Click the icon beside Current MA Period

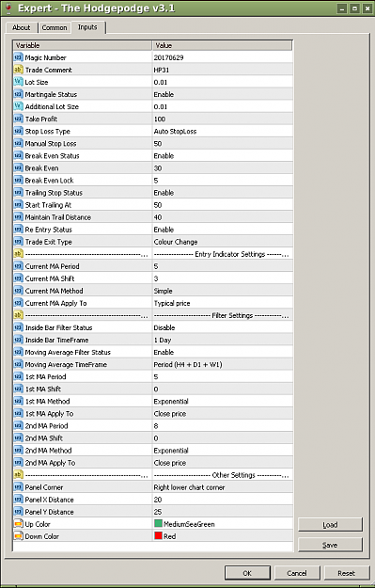coord(19,266)
